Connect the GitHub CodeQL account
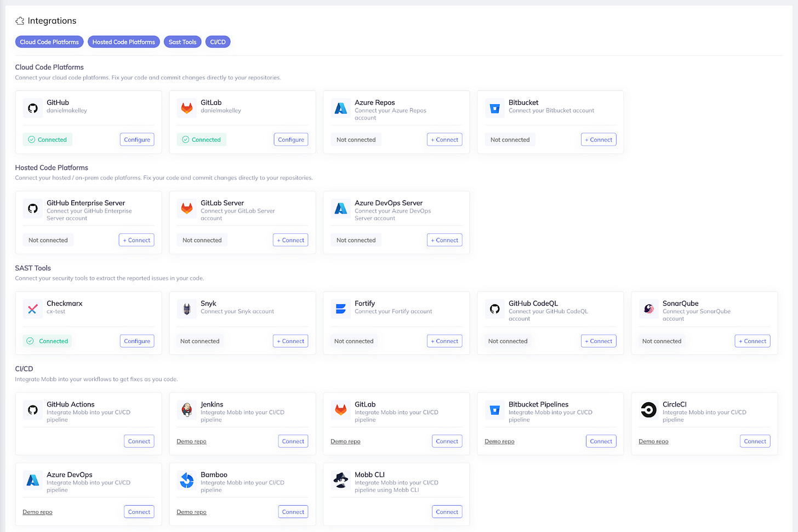 598,341
